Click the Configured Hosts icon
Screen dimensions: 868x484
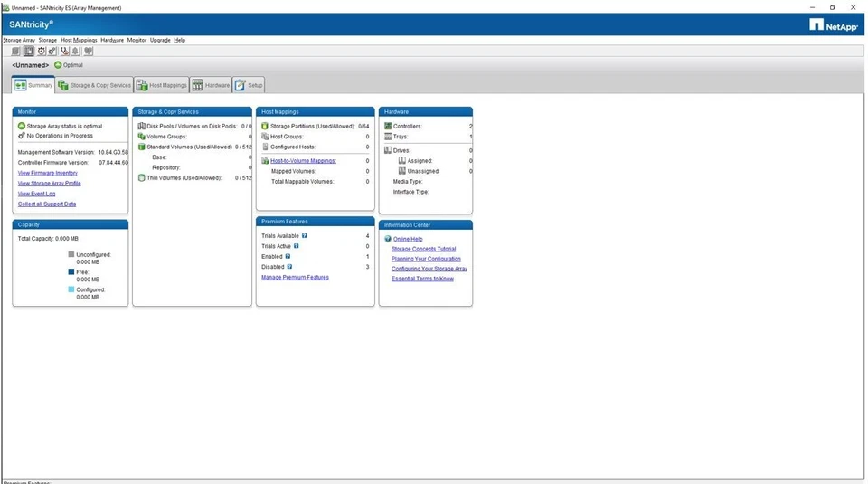pyautogui.click(x=265, y=147)
